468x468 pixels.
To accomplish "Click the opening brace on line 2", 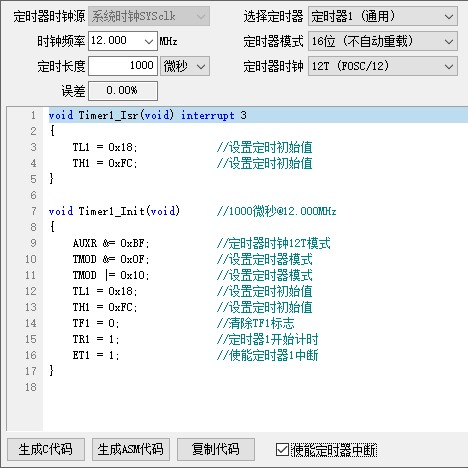I will [x=52, y=131].
